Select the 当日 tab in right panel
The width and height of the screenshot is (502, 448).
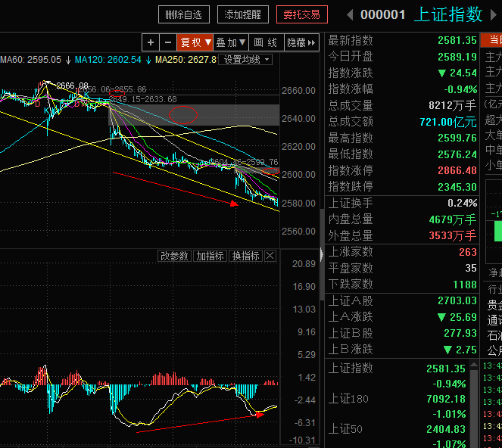point(494,40)
